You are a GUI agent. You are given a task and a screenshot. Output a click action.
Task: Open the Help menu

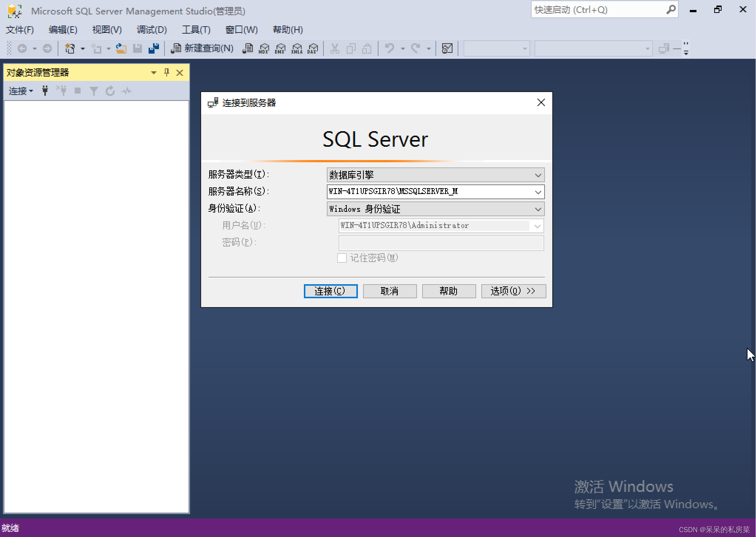(288, 30)
